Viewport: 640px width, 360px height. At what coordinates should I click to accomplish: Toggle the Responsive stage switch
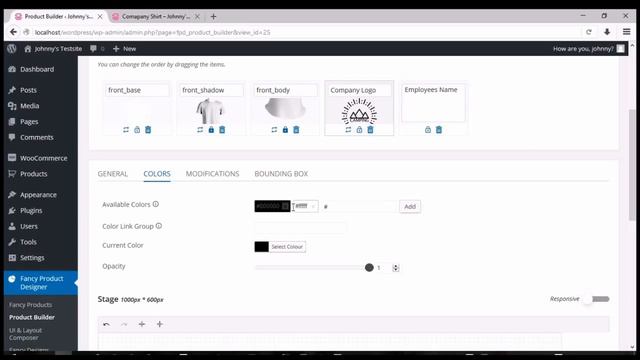598,299
